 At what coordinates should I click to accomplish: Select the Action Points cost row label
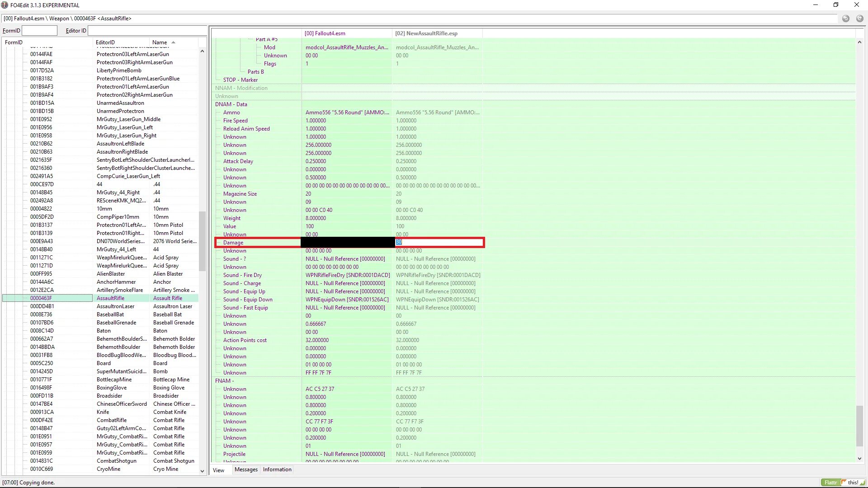245,340
